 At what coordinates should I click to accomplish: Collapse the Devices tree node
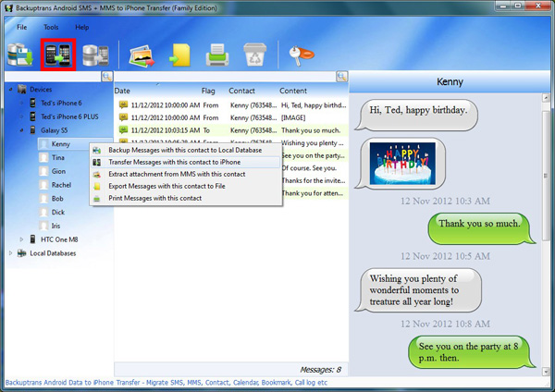click(10, 90)
